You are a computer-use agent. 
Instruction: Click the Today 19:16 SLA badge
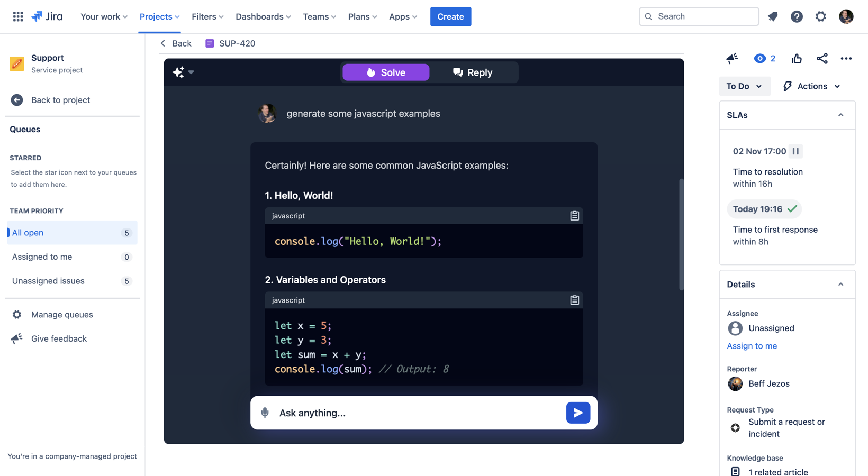[x=764, y=209]
